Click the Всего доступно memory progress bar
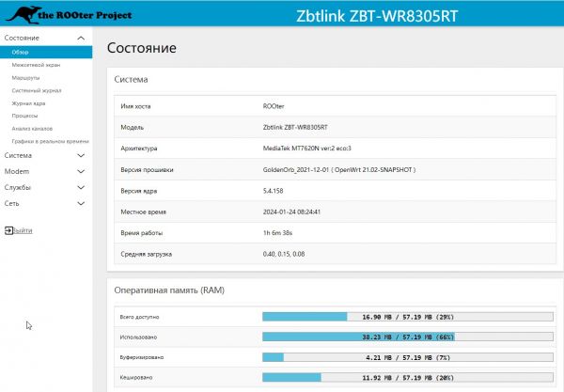564x392 pixels. 408,317
